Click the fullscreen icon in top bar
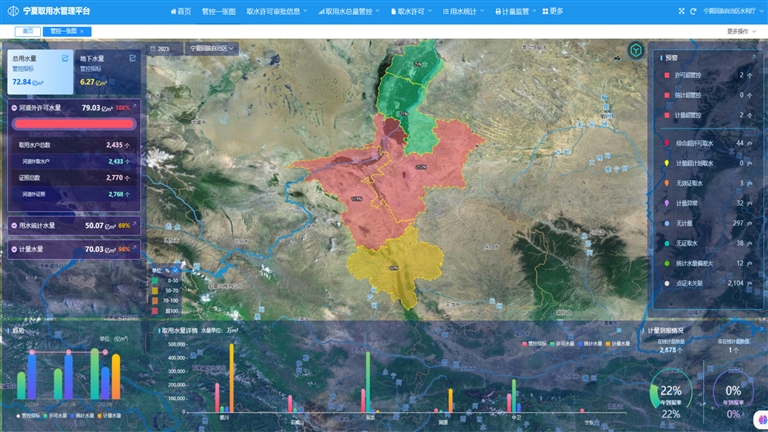The image size is (768, 432). pyautogui.click(x=681, y=11)
